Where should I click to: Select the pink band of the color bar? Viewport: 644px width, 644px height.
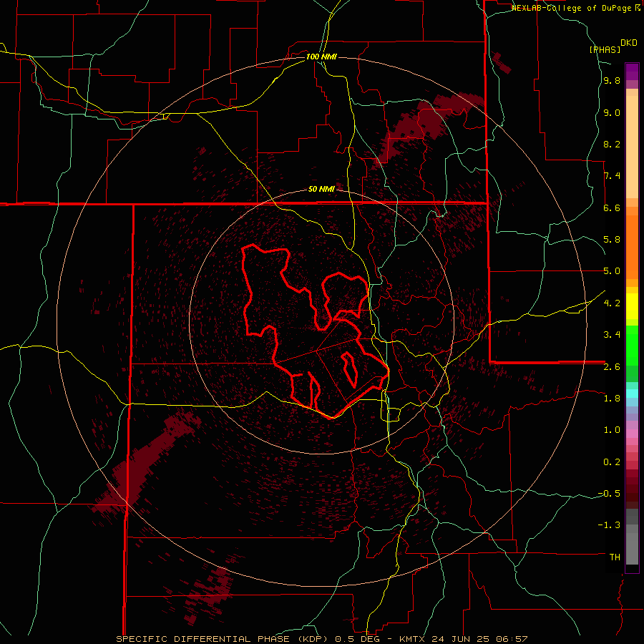coord(632,434)
